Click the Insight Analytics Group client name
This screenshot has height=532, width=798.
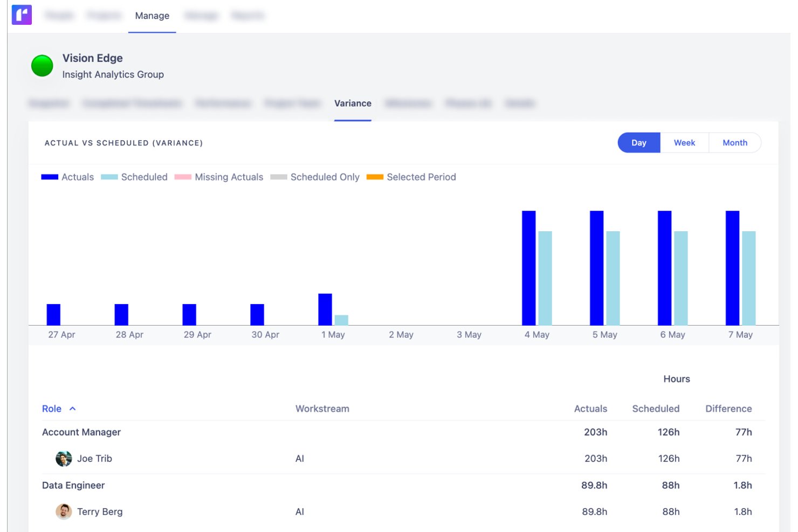[113, 74]
